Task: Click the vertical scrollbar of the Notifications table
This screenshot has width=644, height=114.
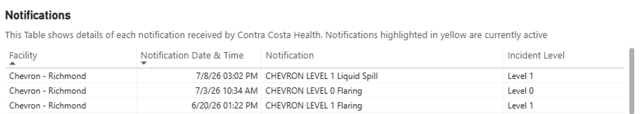Action: pos(632,81)
